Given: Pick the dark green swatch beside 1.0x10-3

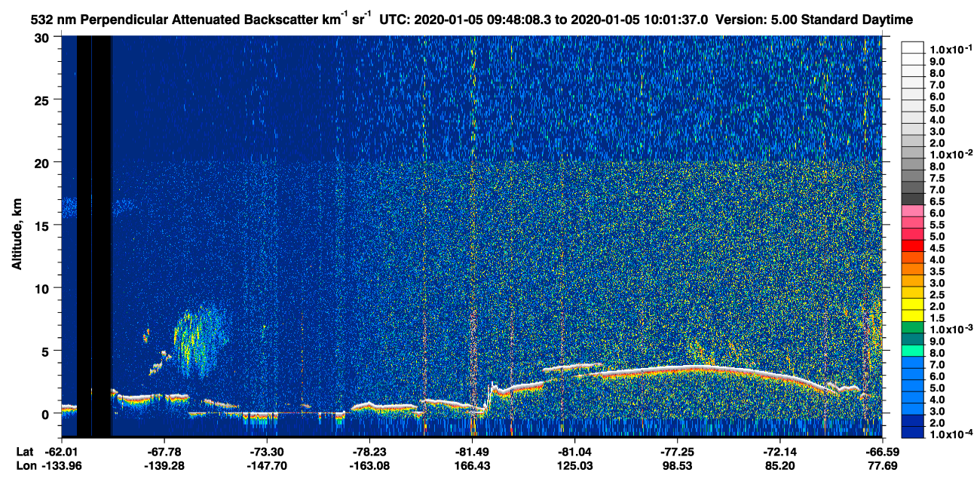Looking at the screenshot, I should point(912,327).
